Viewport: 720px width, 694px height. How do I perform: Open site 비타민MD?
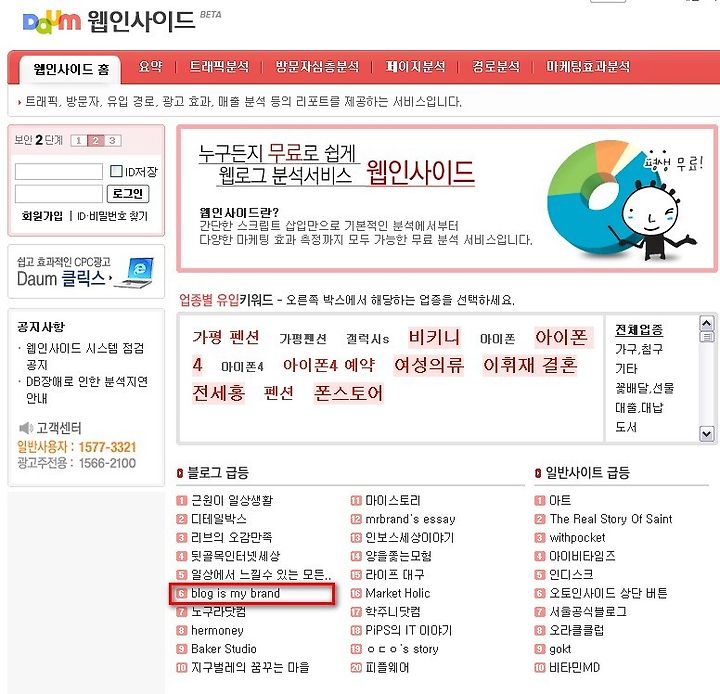coord(574,667)
